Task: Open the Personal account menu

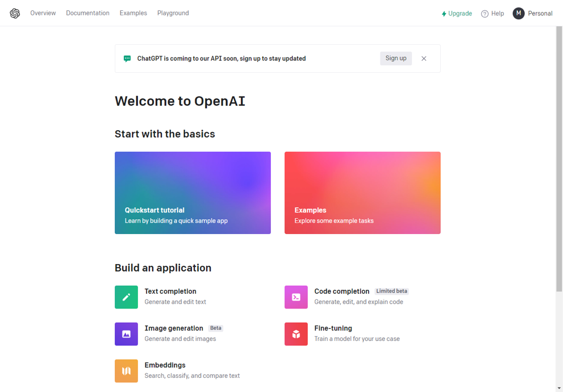Action: point(533,13)
